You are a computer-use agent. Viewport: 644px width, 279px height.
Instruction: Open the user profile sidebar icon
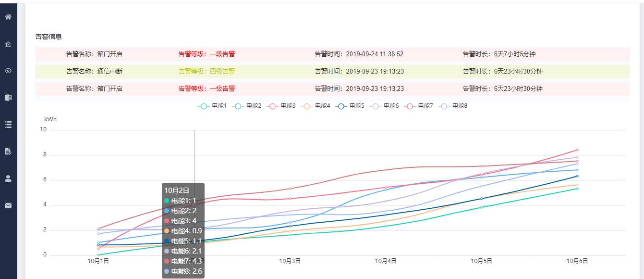(8, 178)
